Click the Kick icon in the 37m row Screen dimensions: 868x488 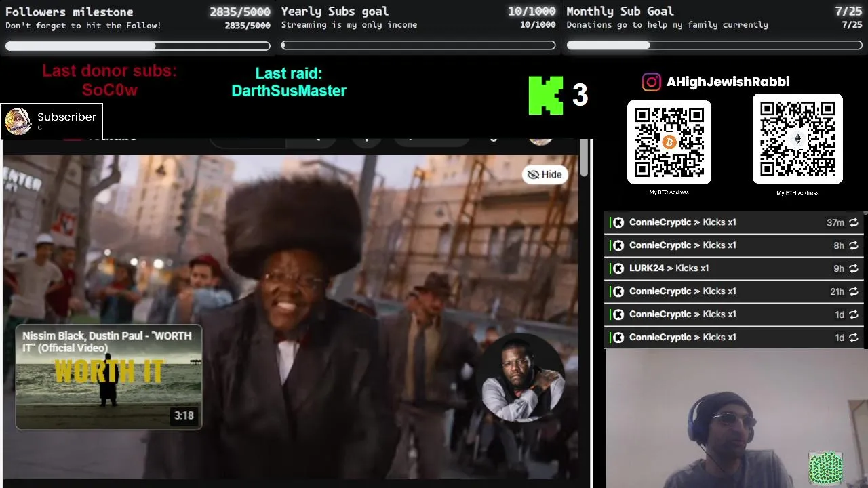coord(618,222)
